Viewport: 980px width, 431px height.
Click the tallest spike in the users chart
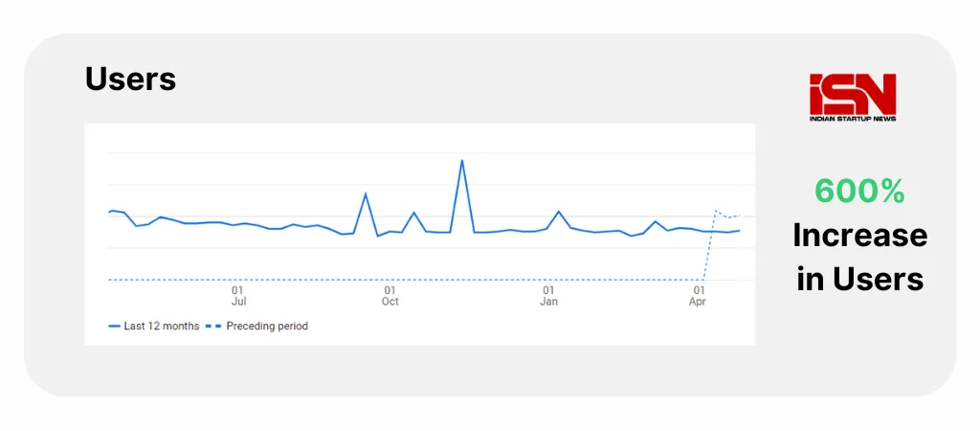(462, 161)
